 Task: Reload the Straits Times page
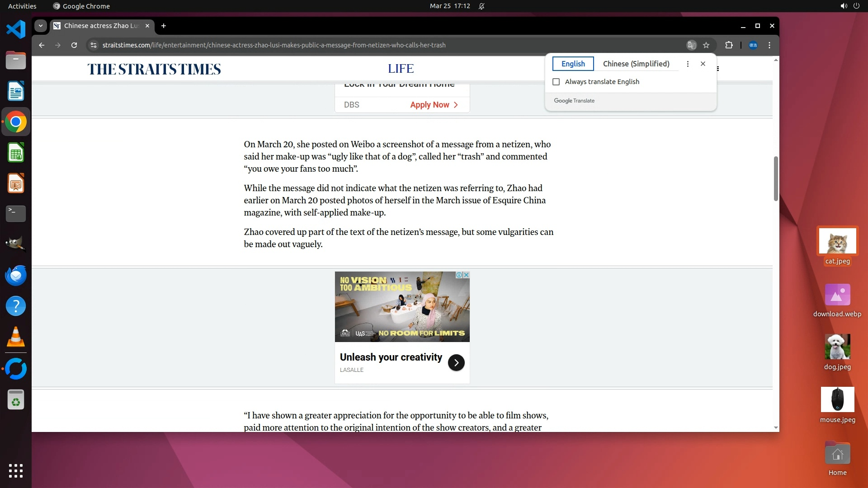coord(74,45)
